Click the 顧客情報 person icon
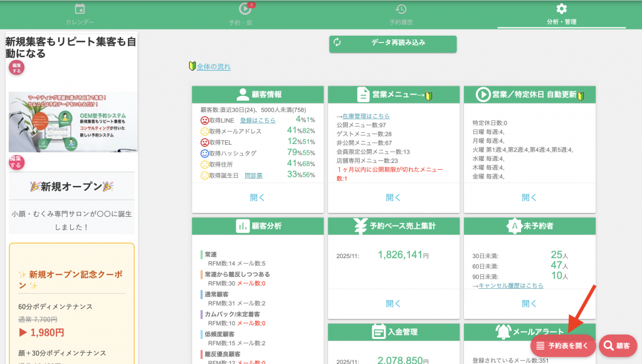Screen dimensions: 642x364 pos(243,95)
